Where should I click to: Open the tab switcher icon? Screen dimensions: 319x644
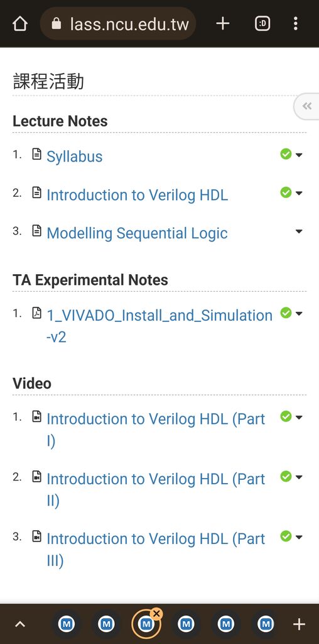[x=262, y=24]
